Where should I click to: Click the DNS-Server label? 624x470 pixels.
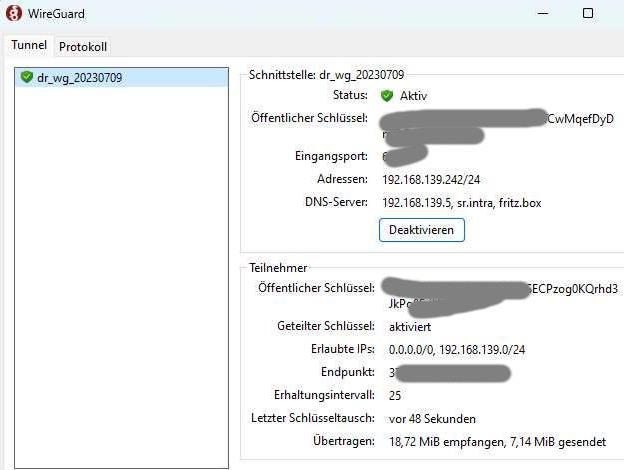(336, 202)
